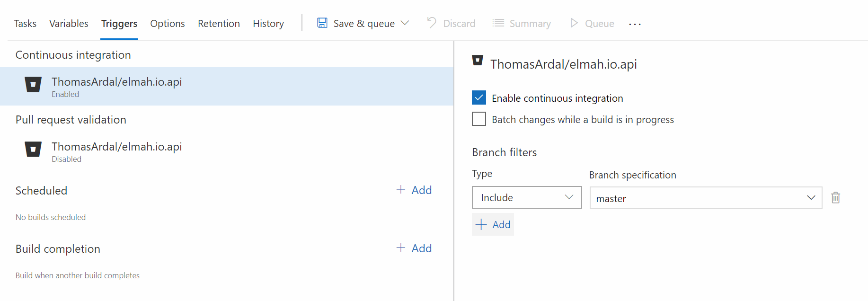Click the Bitbucket icon beside the disabled PR trigger
This screenshot has height=301, width=868.
33,149
